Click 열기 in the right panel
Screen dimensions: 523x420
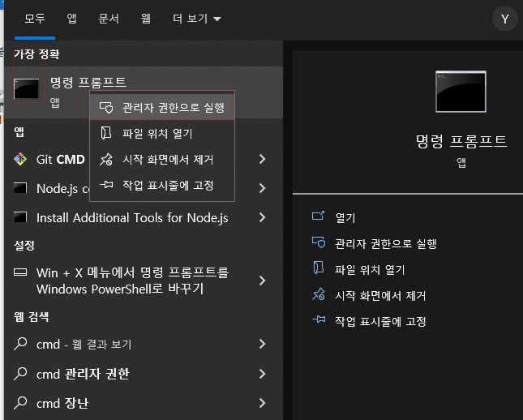coord(345,218)
